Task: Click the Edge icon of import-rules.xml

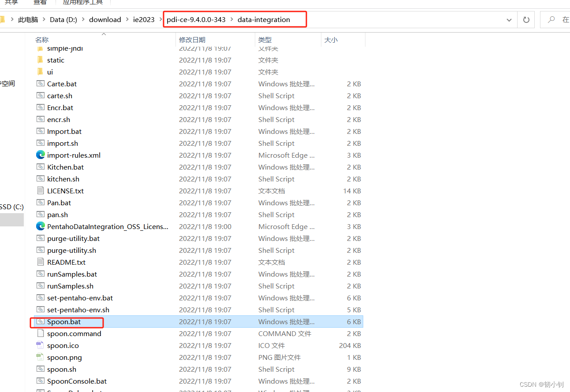Action: coord(40,155)
